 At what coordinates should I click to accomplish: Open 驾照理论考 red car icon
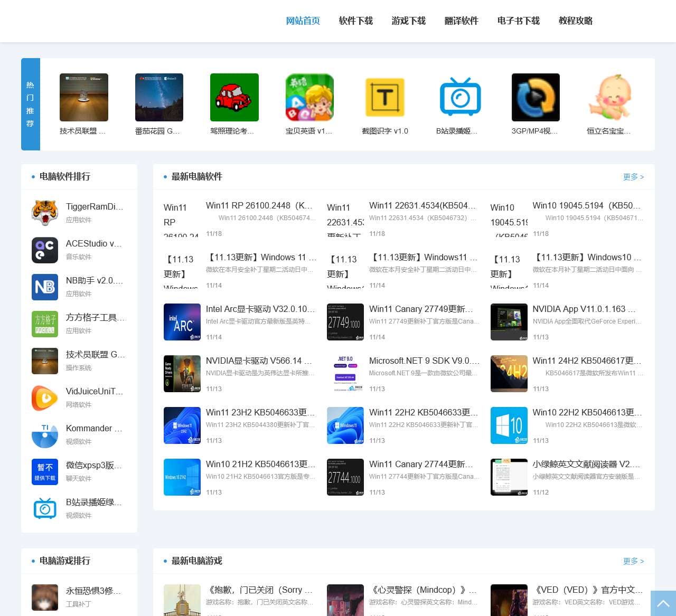point(234,97)
